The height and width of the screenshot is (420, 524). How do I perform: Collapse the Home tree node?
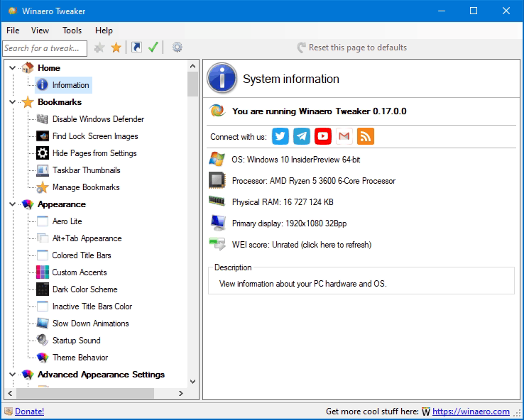[x=13, y=68]
